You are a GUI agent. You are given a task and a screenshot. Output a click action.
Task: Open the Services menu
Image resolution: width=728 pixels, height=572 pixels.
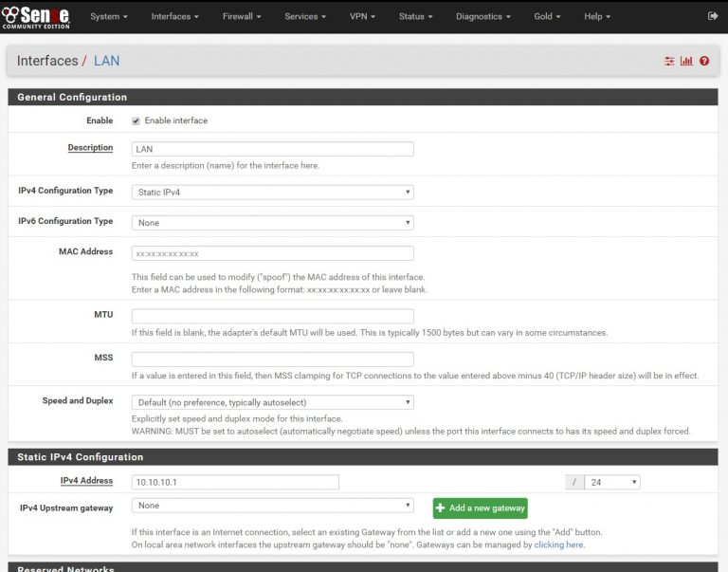[304, 16]
